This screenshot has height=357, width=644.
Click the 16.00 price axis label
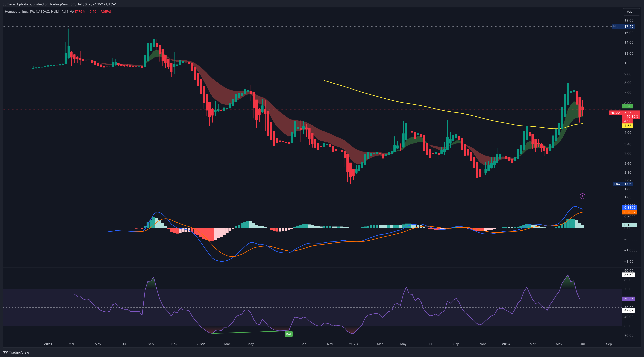pyautogui.click(x=629, y=33)
